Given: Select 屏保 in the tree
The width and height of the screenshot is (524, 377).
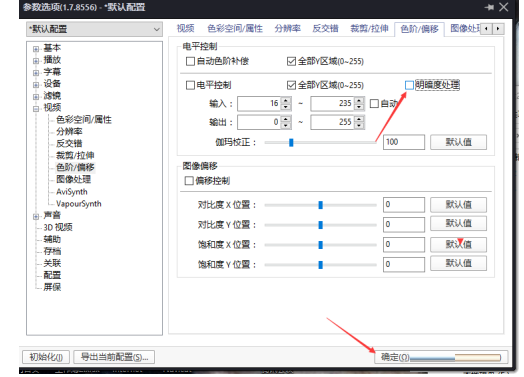Looking at the screenshot, I should (x=52, y=287).
